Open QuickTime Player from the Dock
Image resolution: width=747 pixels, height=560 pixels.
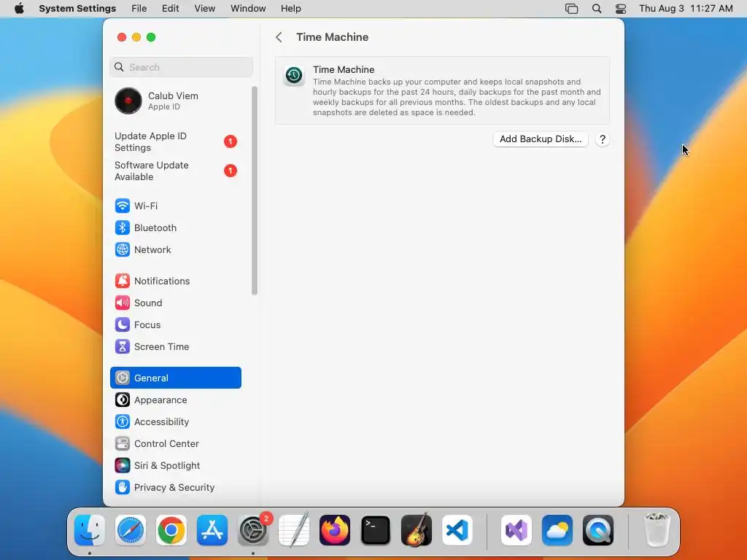tap(598, 530)
